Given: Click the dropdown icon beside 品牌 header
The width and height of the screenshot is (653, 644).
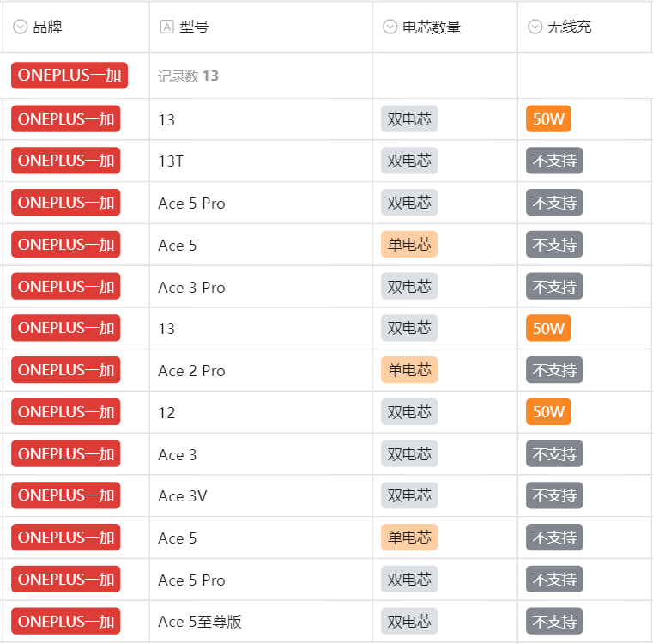Looking at the screenshot, I should (x=21, y=27).
